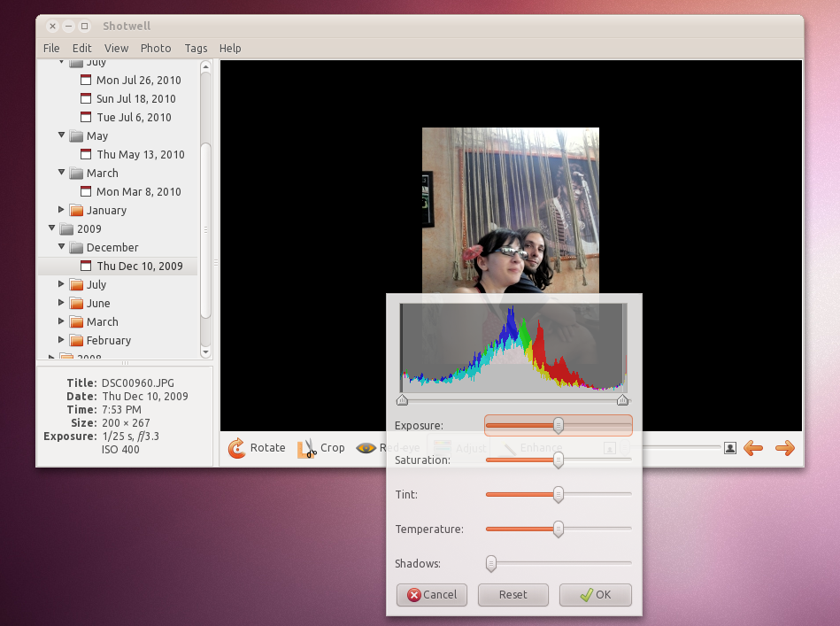This screenshot has width=840, height=626.
Task: Click the sidebar scroll-down arrow
Action: [x=205, y=352]
